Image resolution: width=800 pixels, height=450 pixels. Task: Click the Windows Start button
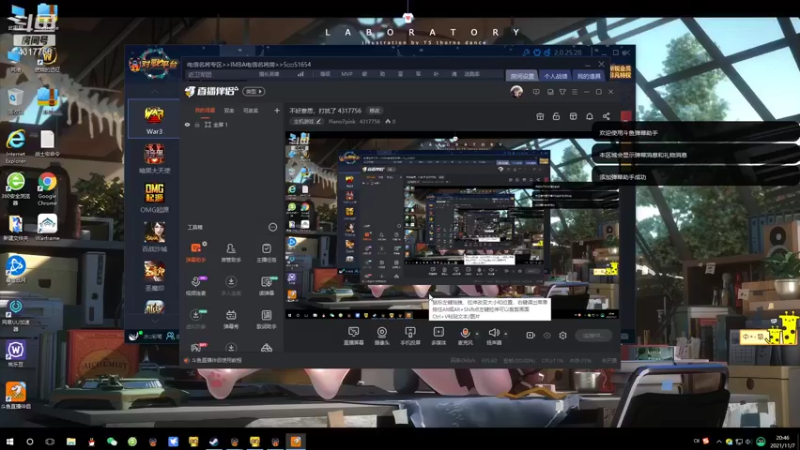[x=9, y=441]
